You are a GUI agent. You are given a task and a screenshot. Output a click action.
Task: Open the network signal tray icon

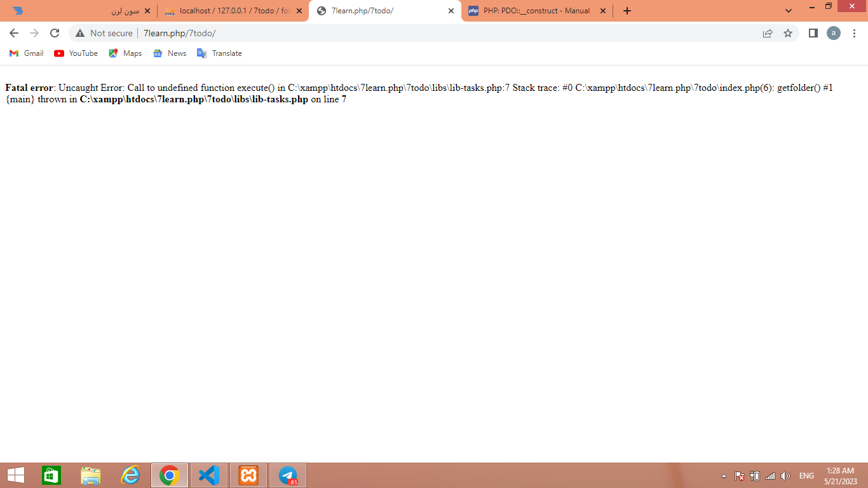tap(770, 476)
